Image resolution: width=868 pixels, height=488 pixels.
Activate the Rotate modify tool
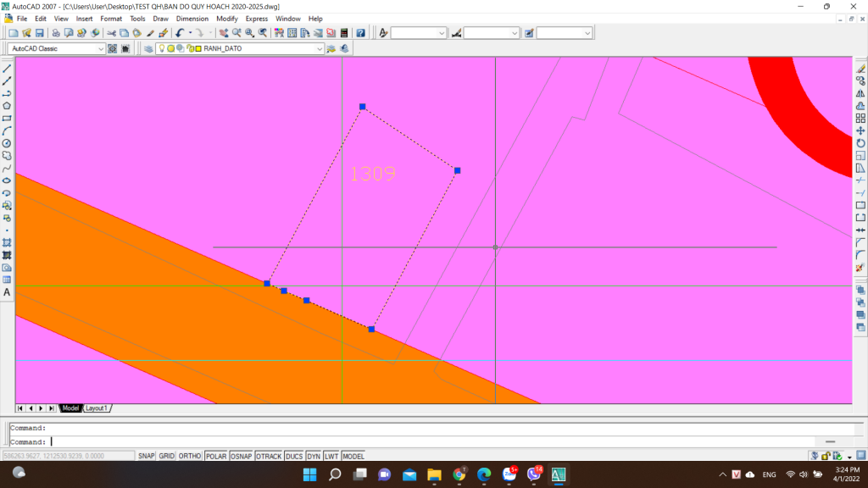pyautogui.click(x=860, y=143)
